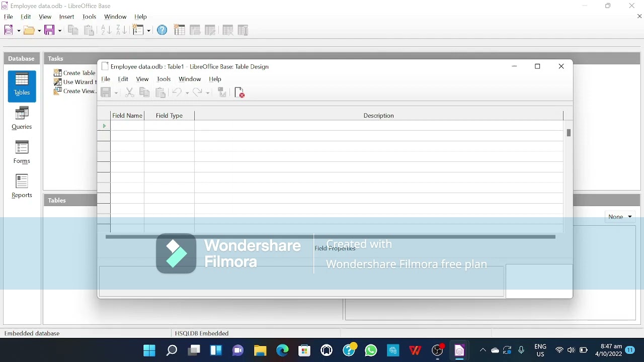Sort descending with the Z-A icon
Screen dimensions: 644x362
[x=121, y=30]
